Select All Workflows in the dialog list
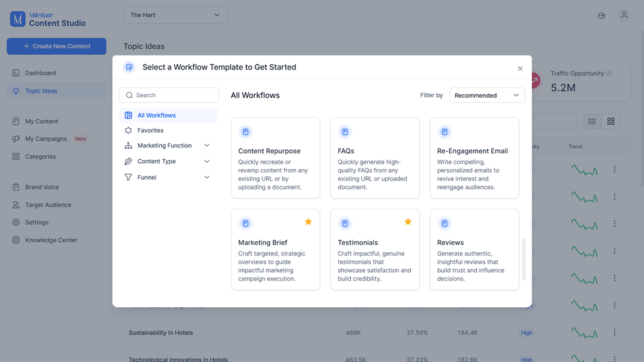644x362 pixels. pos(168,115)
